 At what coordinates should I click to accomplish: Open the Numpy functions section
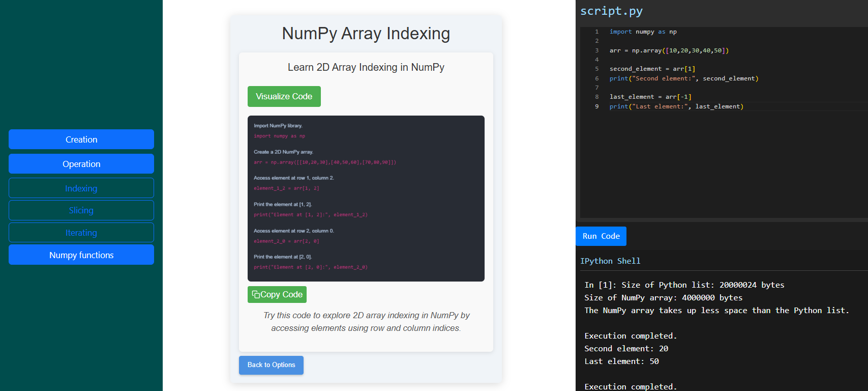81,255
